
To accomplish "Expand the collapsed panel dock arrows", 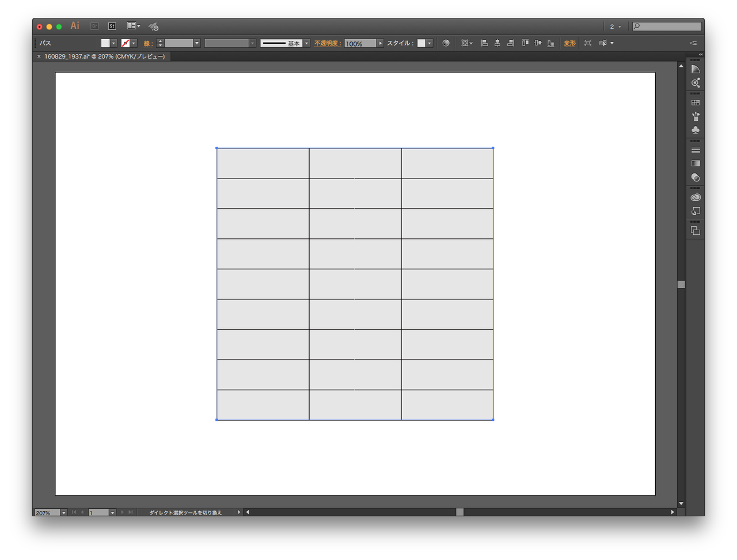I will [x=701, y=55].
